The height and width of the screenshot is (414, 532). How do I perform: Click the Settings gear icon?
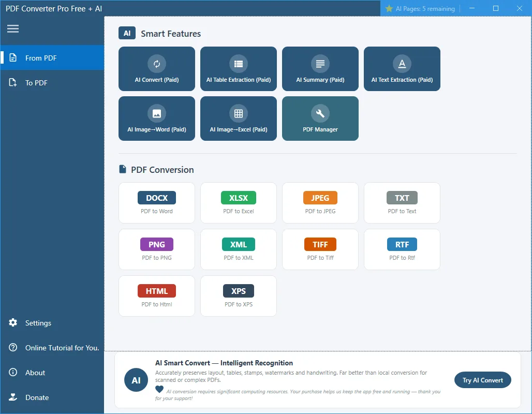coord(13,323)
